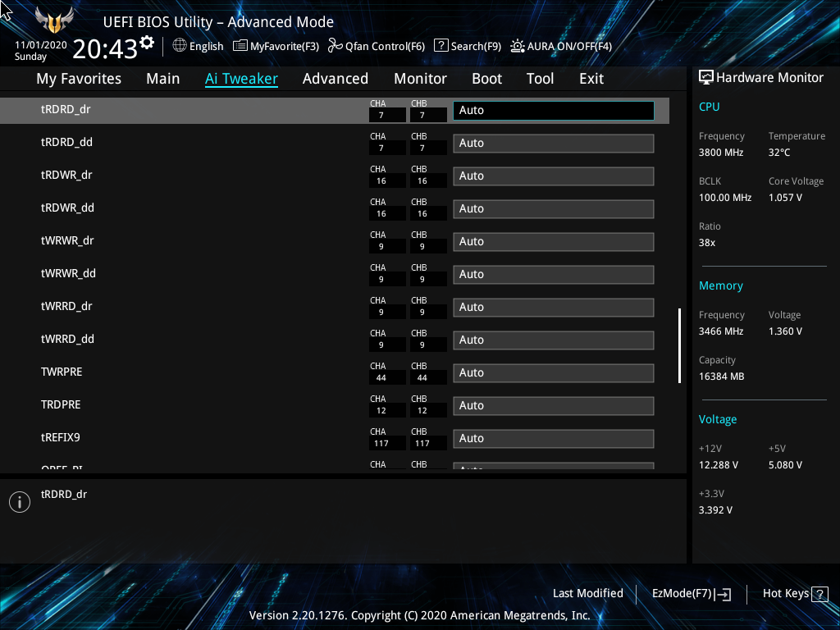840x630 pixels.
Task: Select the TRDPRE Auto field
Action: pos(554,406)
